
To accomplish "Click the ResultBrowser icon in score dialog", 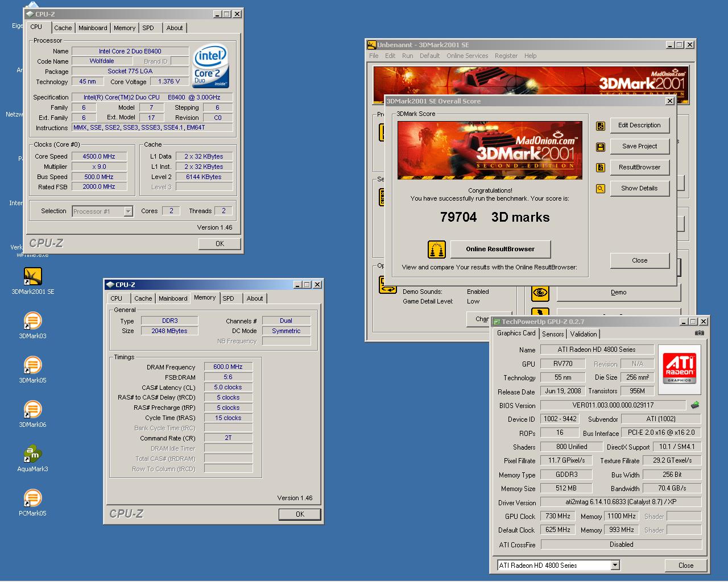I will coord(600,168).
